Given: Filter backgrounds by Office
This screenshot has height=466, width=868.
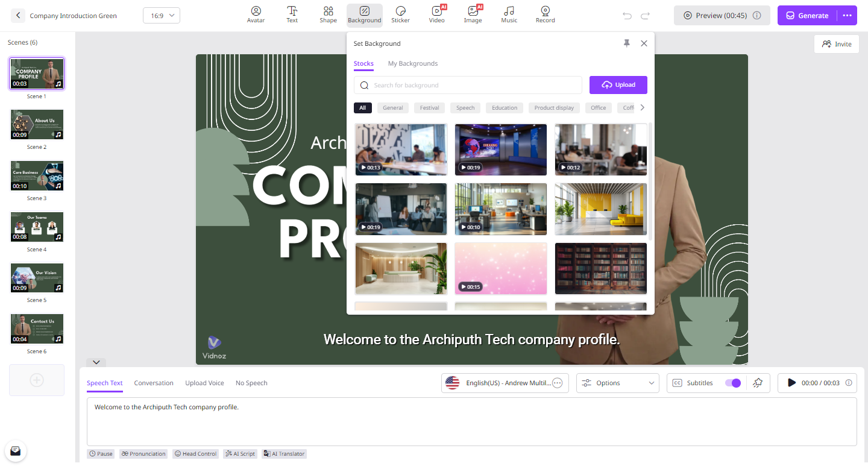Looking at the screenshot, I should [x=599, y=108].
